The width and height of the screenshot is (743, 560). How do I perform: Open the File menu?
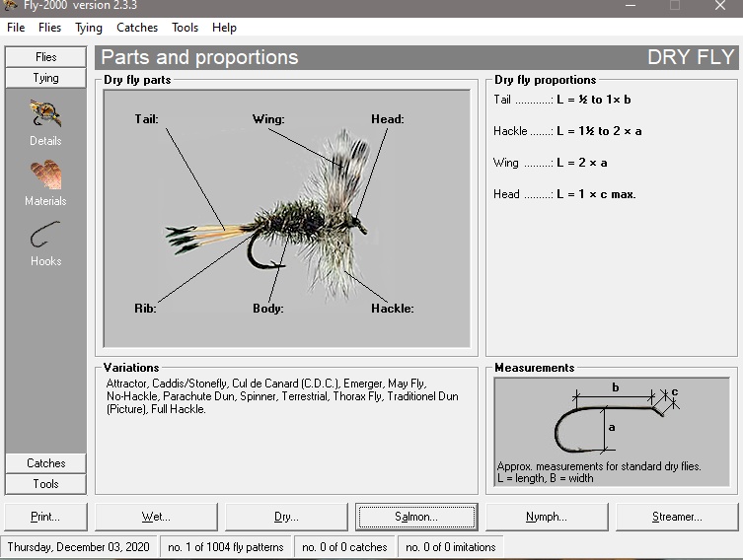point(16,28)
